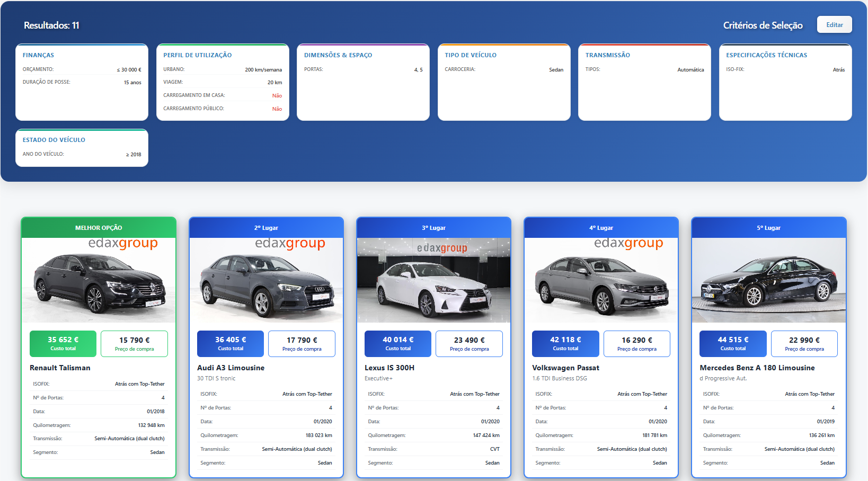Click the Não value beside Carregamento Público

[277, 109]
